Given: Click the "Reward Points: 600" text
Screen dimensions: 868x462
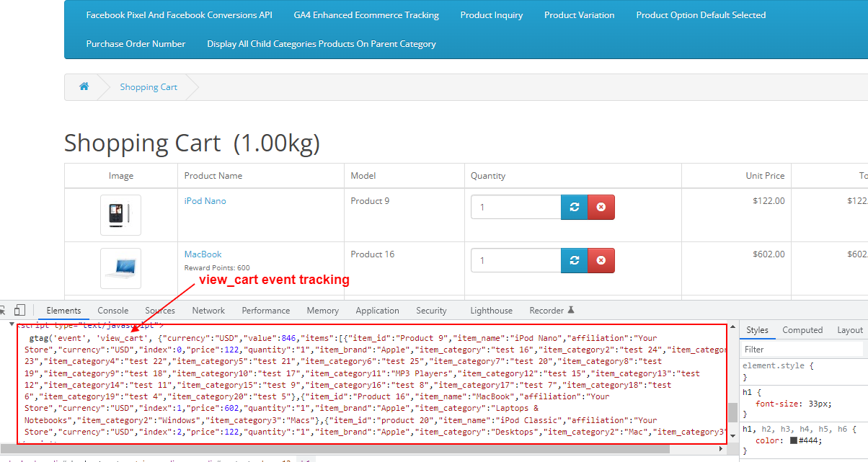Looking at the screenshot, I should pyautogui.click(x=217, y=268).
